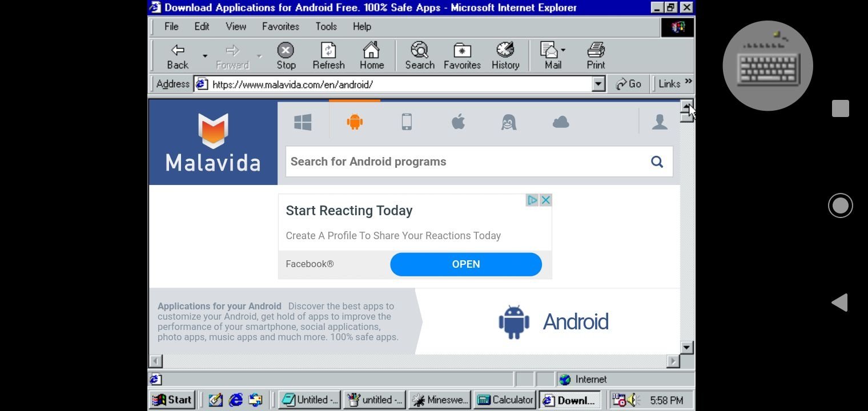
Task: Open the Windows Start menu
Action: click(172, 400)
